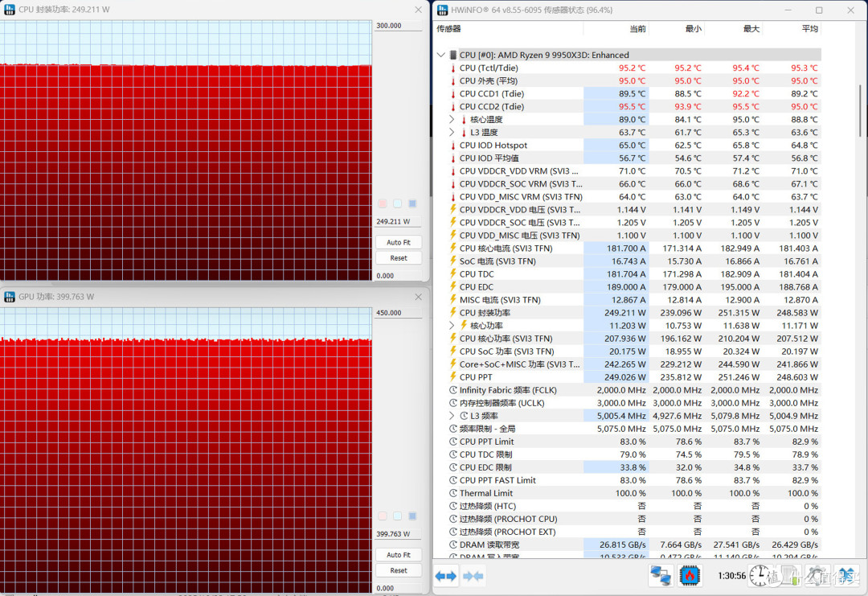The image size is (868, 596).
Task: Click the app icon in the GPU 功率 graph title bar
Action: point(10,297)
